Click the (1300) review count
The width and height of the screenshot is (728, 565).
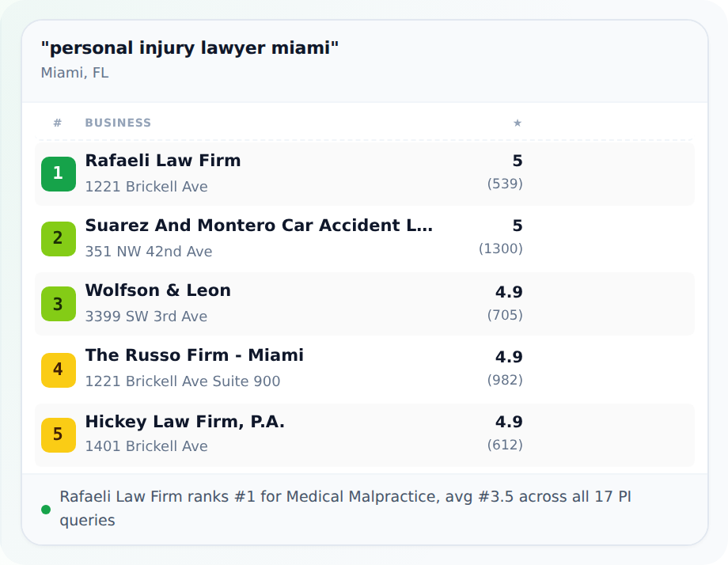click(x=500, y=248)
